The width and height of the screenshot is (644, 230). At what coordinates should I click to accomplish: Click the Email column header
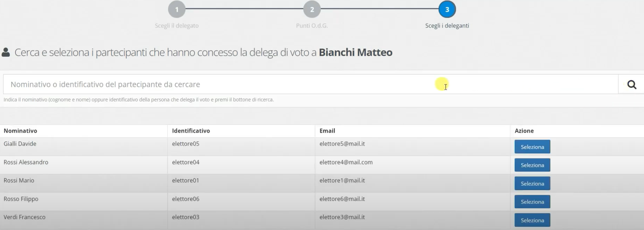click(x=327, y=131)
